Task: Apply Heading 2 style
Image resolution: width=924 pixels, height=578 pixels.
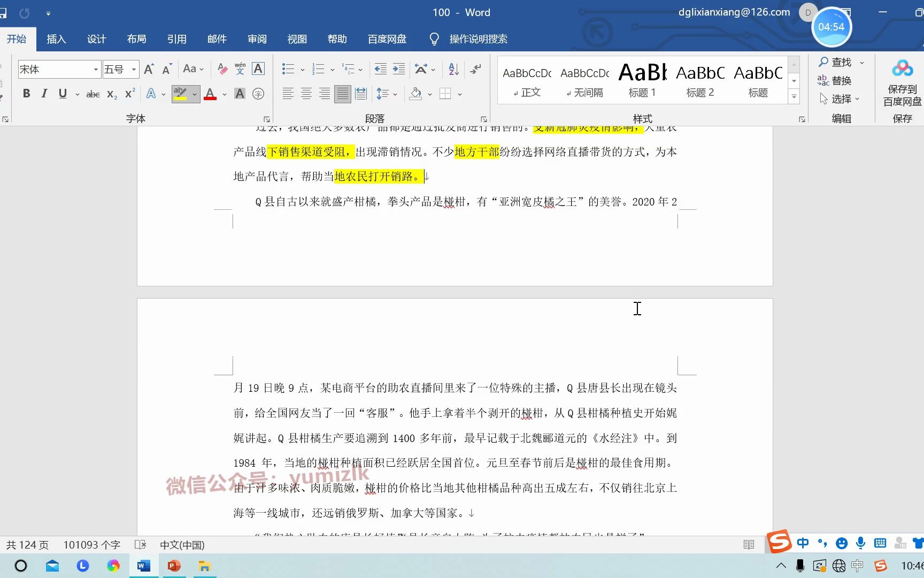Action: [700, 80]
